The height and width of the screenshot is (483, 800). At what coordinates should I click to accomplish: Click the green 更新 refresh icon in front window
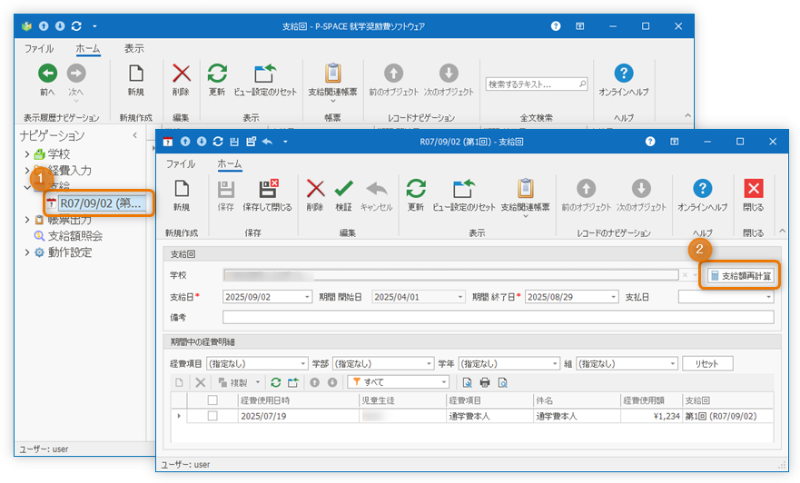[x=416, y=189]
